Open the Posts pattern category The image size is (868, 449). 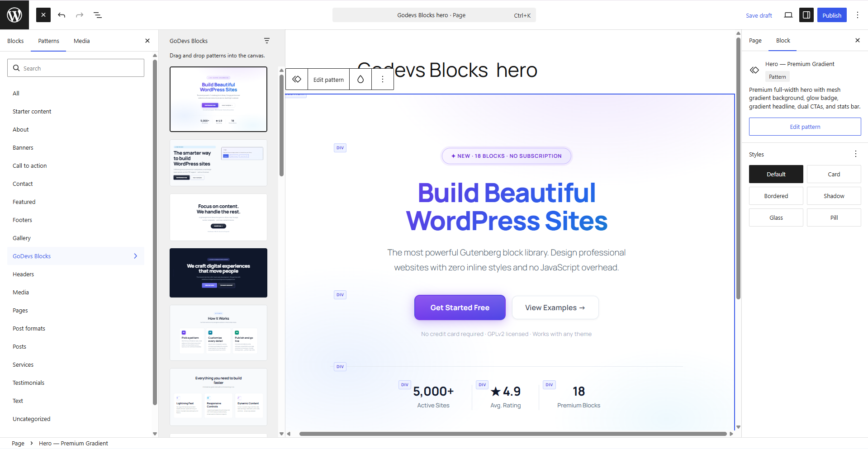click(76, 346)
